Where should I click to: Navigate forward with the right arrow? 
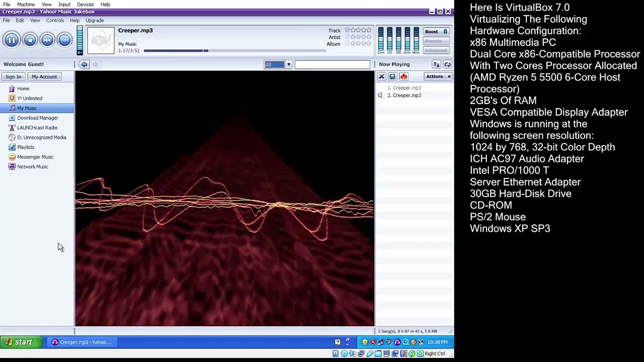pos(96,64)
